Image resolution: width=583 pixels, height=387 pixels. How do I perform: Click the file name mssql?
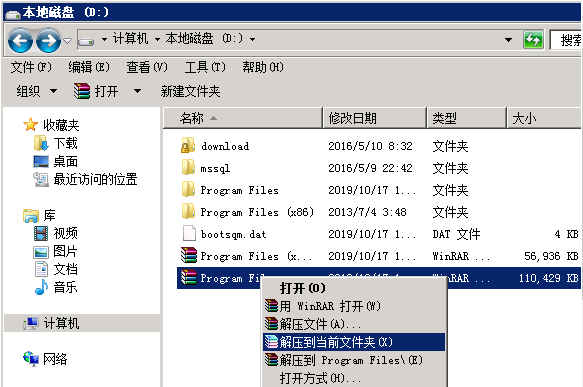coord(215,168)
